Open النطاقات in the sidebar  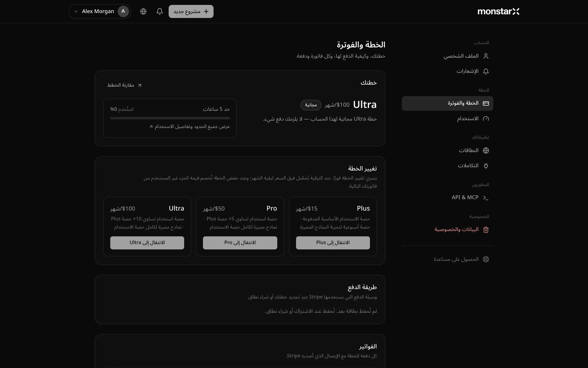pyautogui.click(x=447, y=150)
